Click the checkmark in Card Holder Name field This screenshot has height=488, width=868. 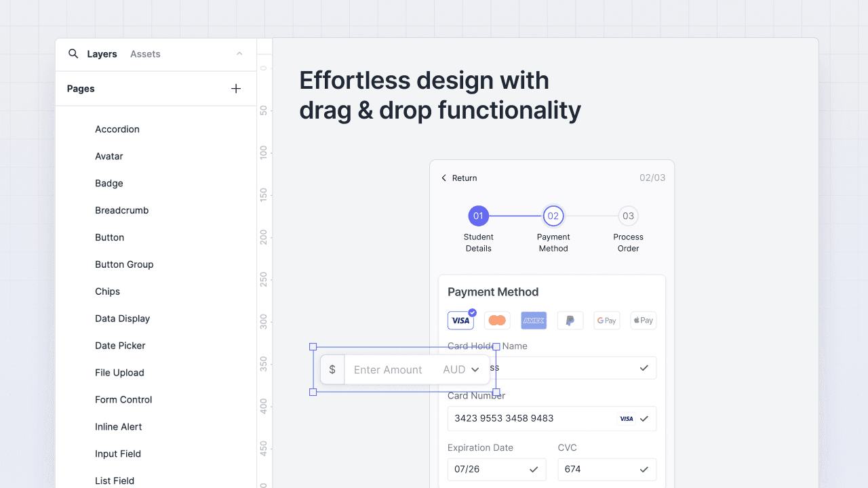[644, 368]
